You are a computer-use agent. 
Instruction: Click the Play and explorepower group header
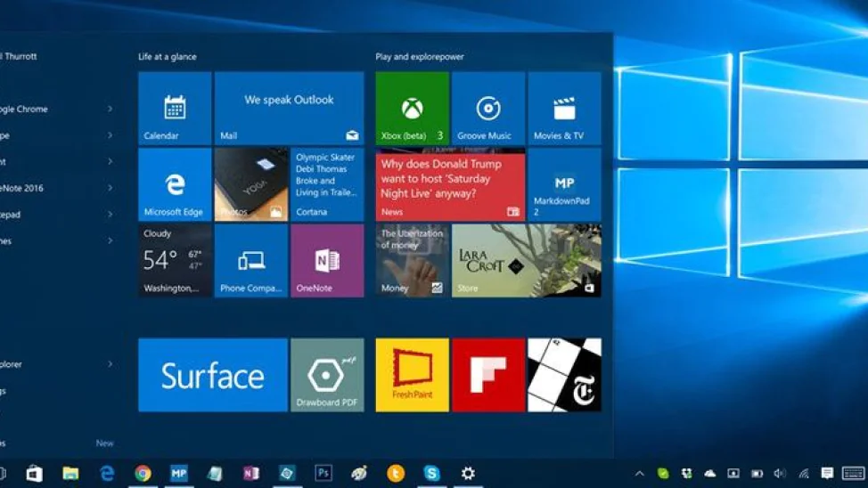pos(420,56)
